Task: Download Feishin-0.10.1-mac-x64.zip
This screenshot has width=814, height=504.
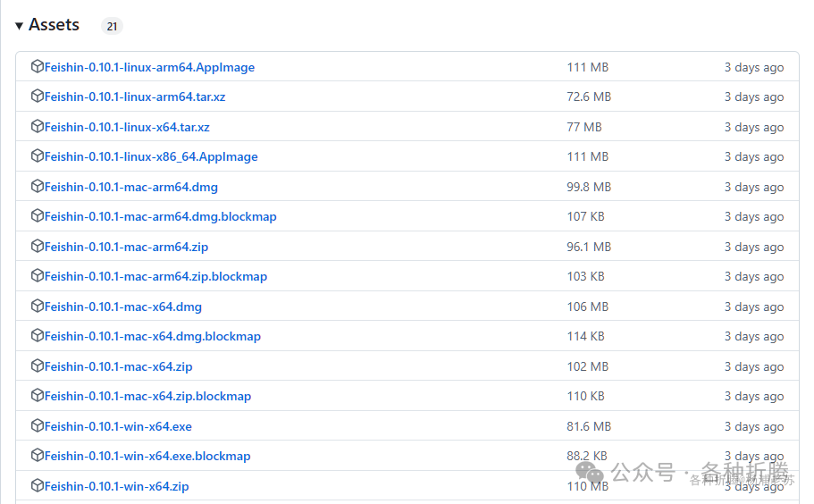Action: coord(118,367)
